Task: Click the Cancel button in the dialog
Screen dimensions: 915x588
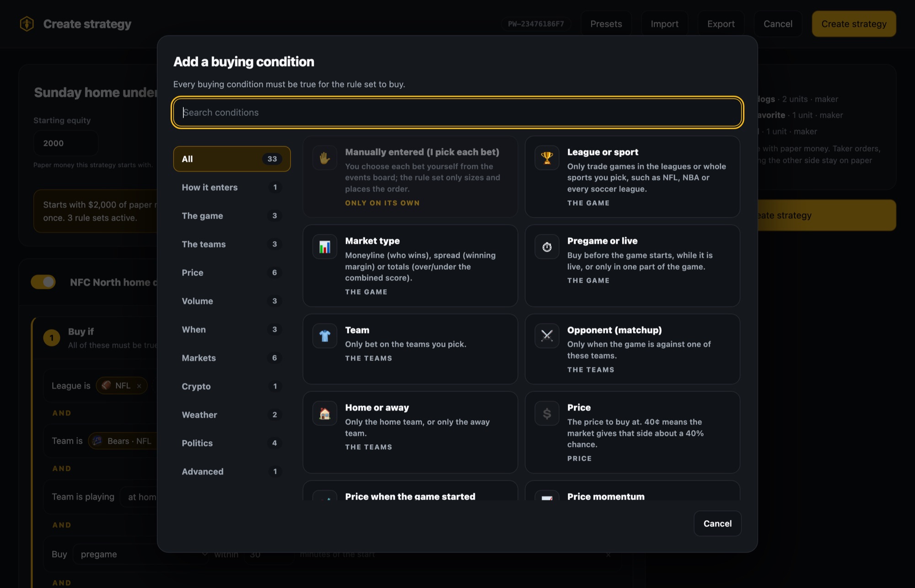Action: pos(717,523)
